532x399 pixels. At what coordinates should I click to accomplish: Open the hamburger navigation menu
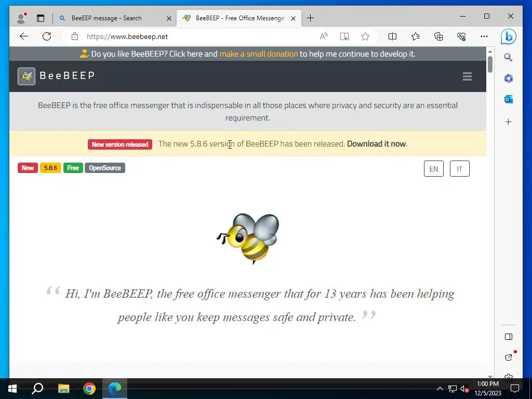pos(467,76)
